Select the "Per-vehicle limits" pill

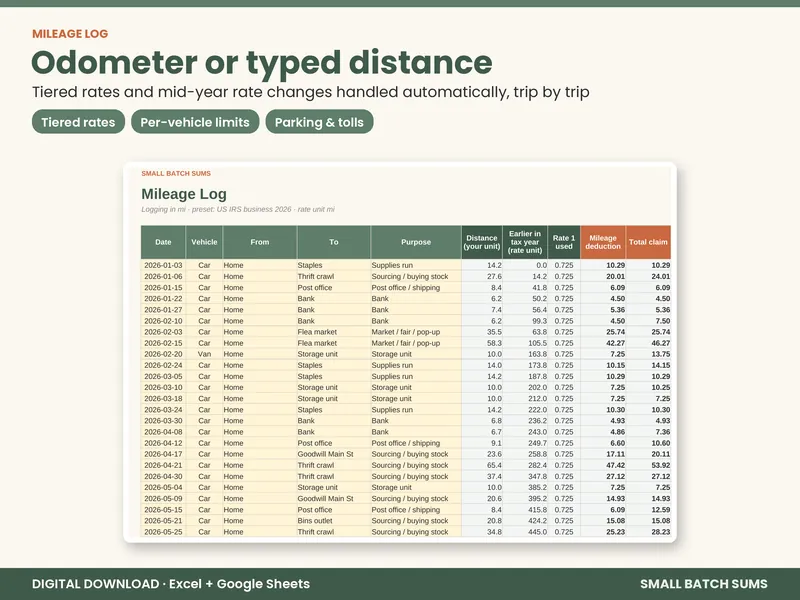click(195, 122)
